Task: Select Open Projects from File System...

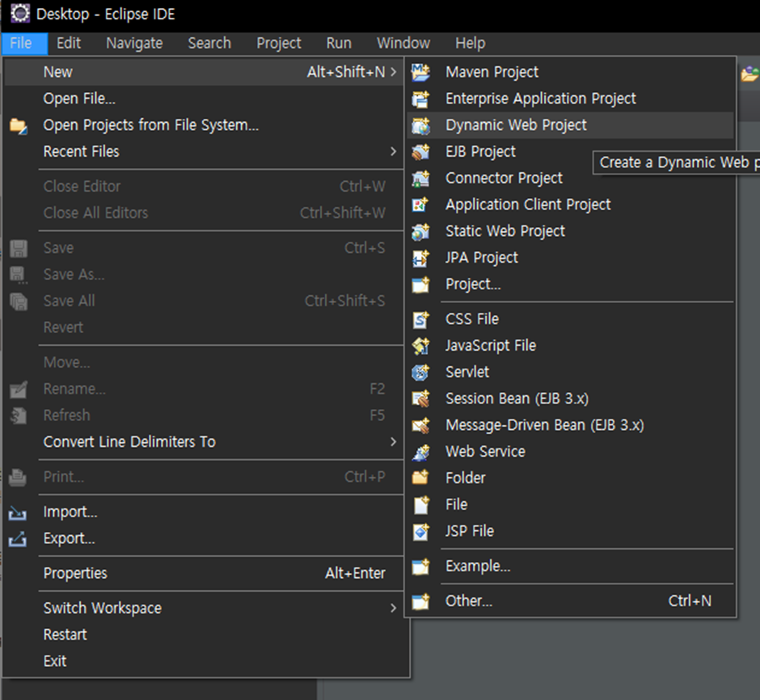Action: pos(204,125)
